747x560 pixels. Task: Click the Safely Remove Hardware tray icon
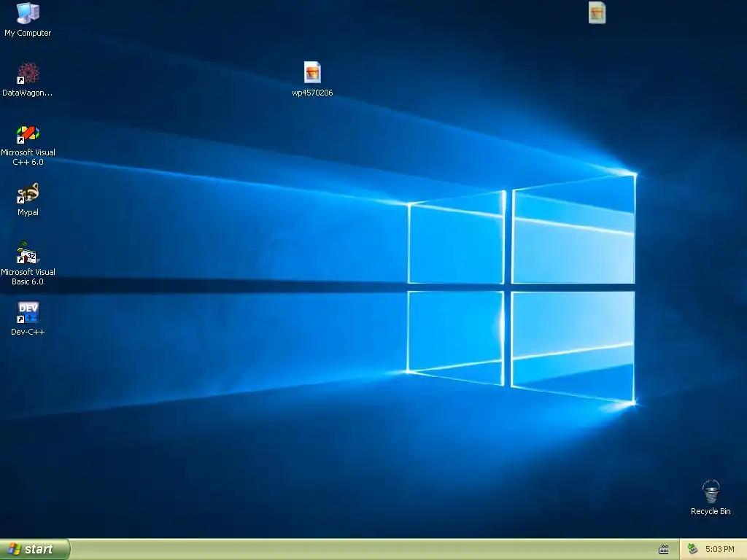[x=693, y=549]
